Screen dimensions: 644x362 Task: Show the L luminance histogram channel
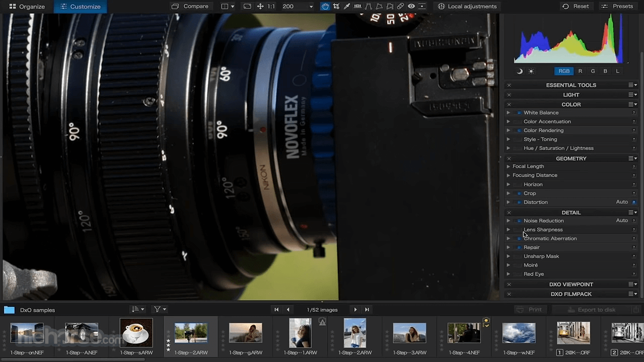617,71
